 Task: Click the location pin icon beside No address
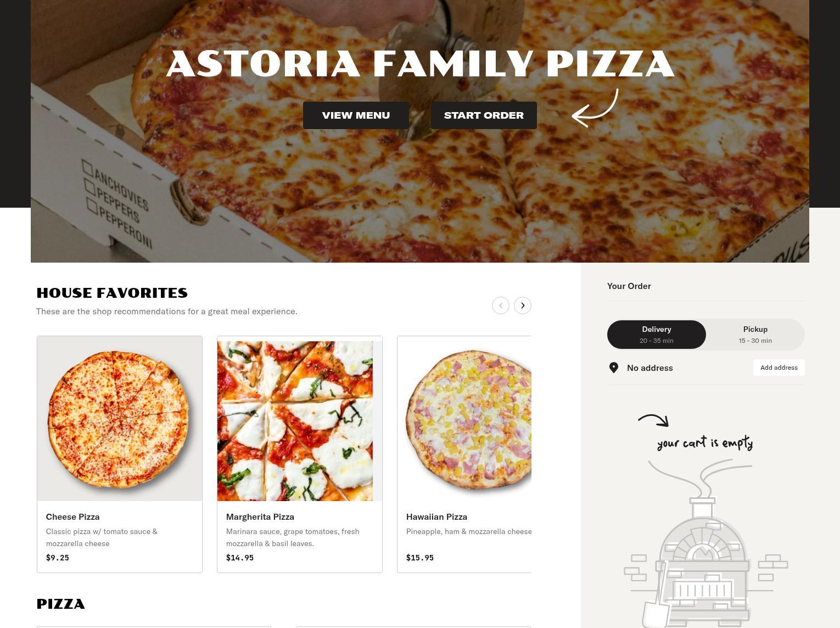614,368
